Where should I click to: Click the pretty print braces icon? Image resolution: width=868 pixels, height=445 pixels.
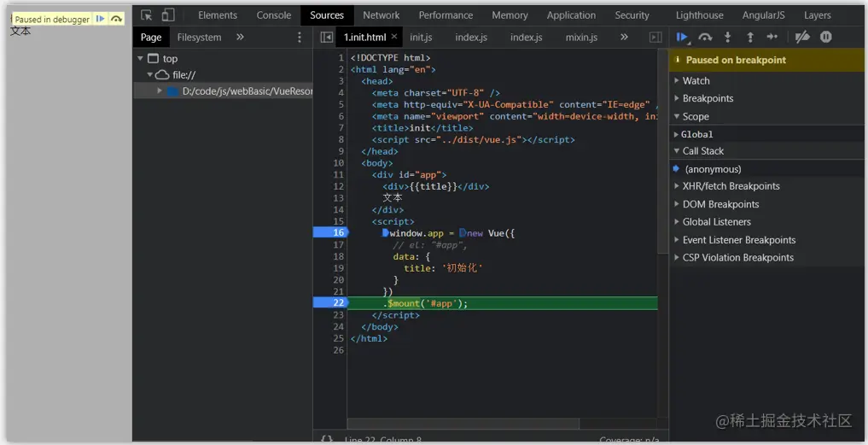pyautogui.click(x=327, y=439)
